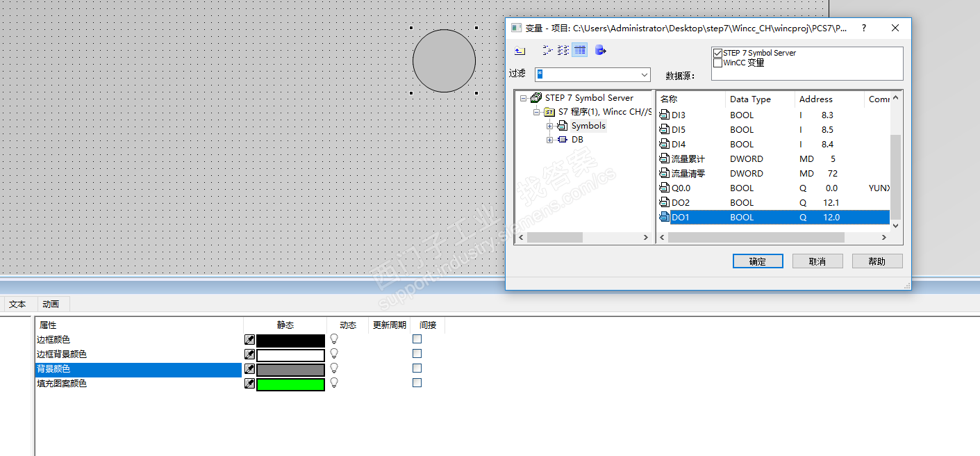Click the up-one-level folder icon in tag dialog
This screenshot has width=980, height=456.
520,50
